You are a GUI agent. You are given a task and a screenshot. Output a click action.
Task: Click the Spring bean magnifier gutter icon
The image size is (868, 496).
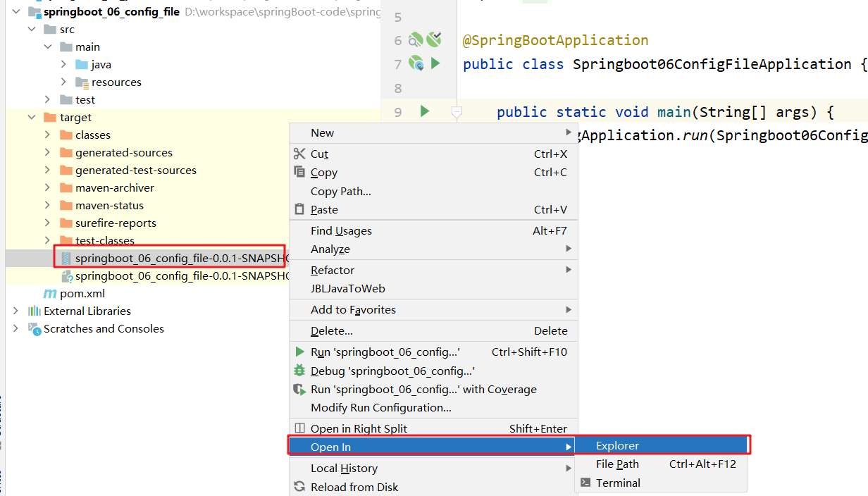pyautogui.click(x=416, y=40)
